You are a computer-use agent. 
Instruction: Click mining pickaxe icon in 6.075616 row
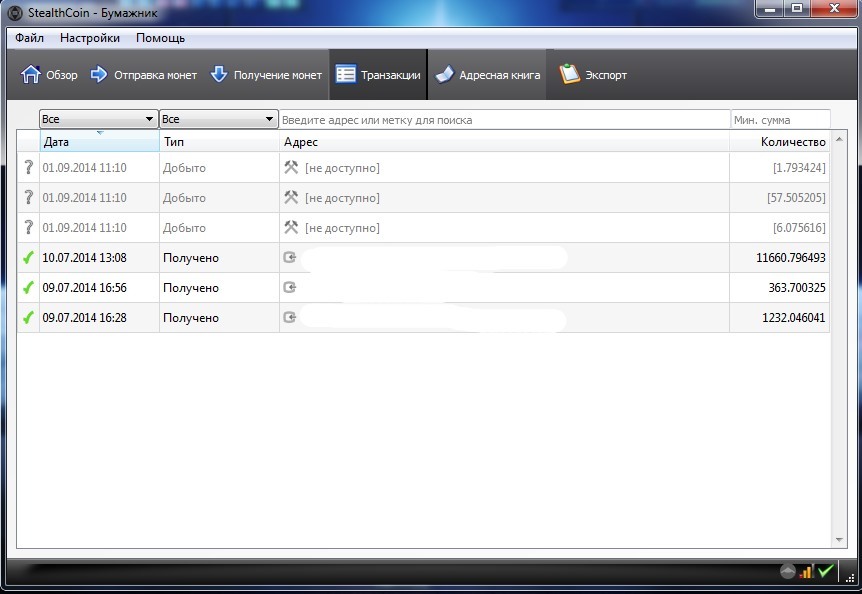pos(291,226)
